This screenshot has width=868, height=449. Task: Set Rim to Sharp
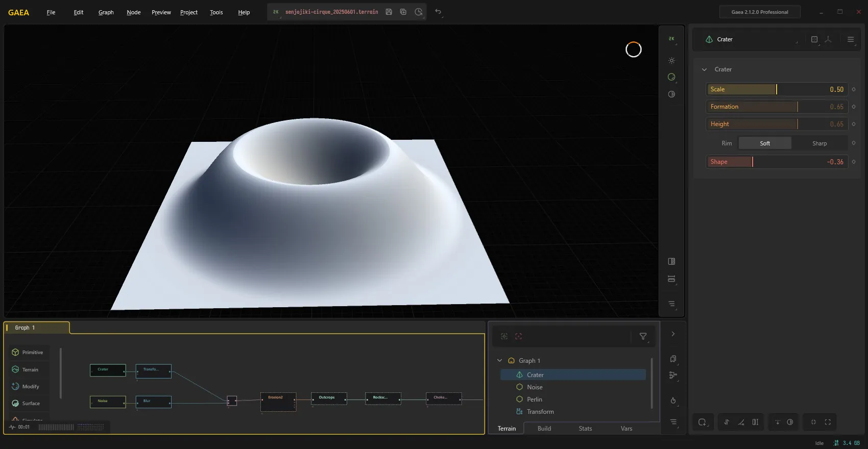[819, 143]
